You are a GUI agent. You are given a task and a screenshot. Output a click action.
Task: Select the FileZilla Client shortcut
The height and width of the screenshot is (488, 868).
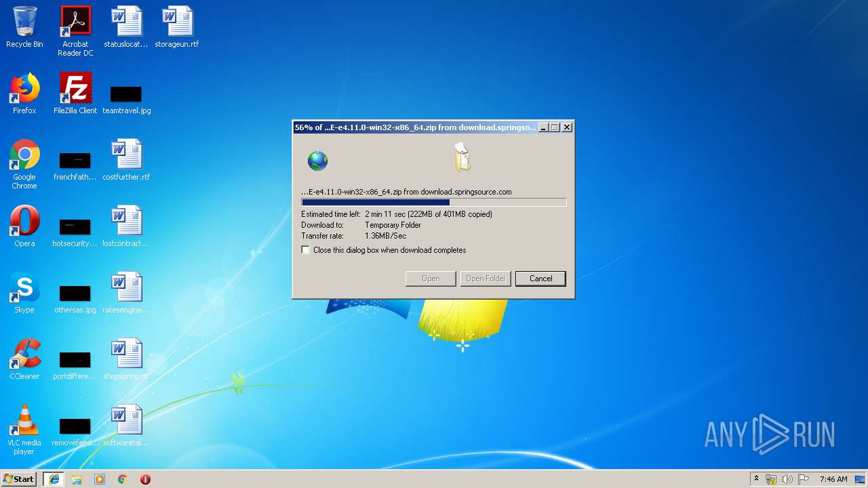75,94
